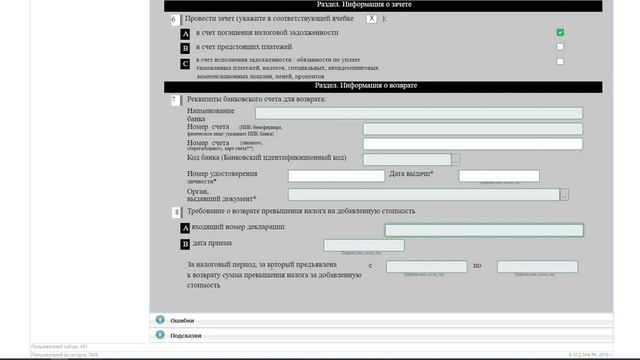The height and width of the screenshot is (360, 640).
Task: Tick option C customs payments checkbox
Action: tap(560, 61)
